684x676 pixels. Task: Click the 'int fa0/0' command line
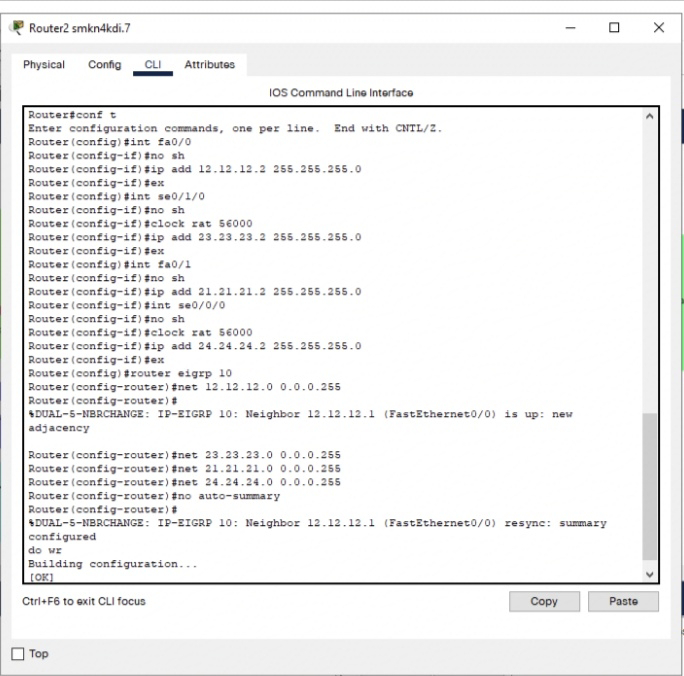[109, 142]
